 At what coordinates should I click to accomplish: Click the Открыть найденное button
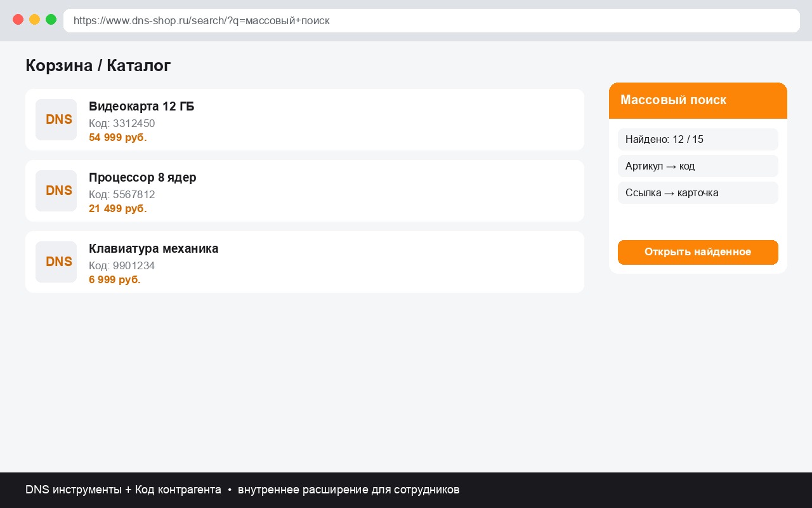pos(698,252)
